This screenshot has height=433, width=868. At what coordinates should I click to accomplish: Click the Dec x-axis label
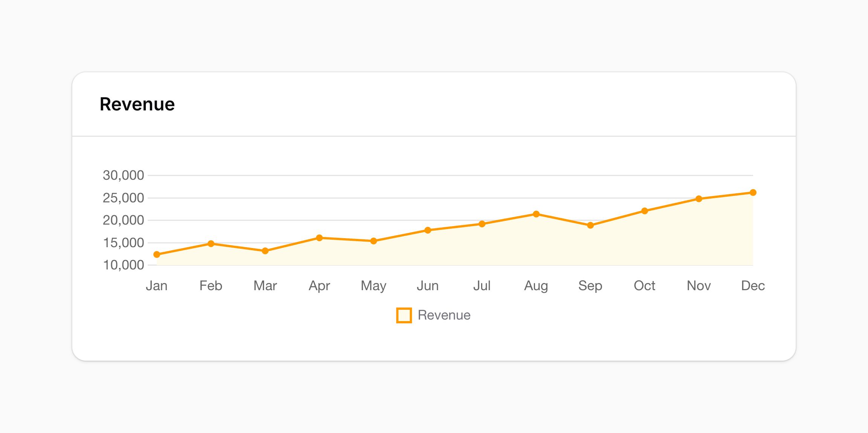[x=753, y=286]
